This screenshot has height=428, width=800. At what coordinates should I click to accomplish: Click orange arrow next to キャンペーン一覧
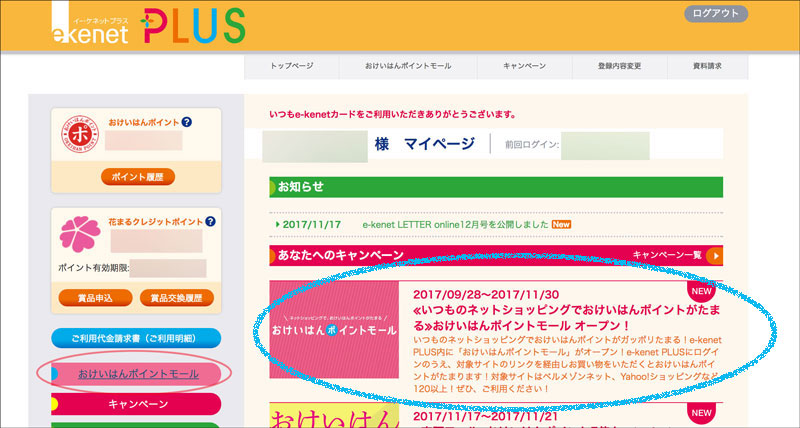coord(714,256)
